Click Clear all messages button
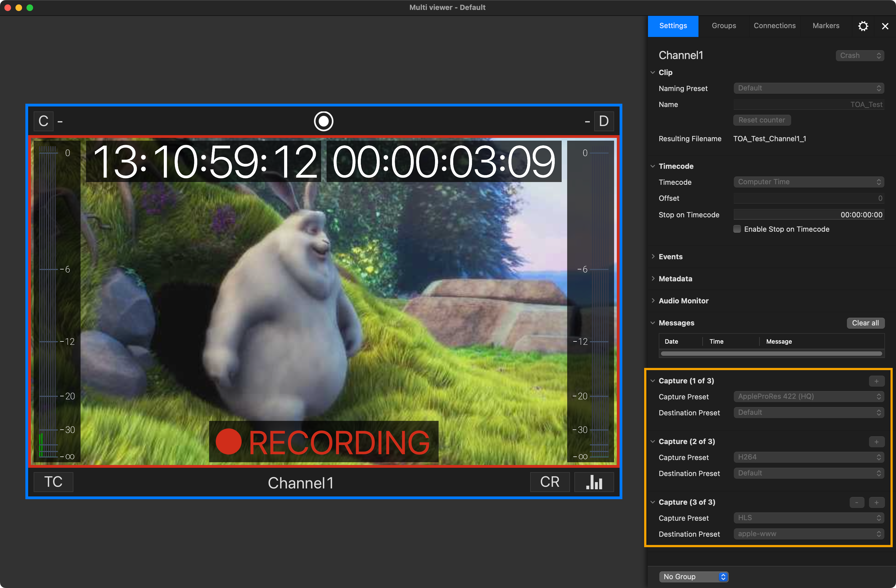The width and height of the screenshot is (896, 588). coord(865,323)
